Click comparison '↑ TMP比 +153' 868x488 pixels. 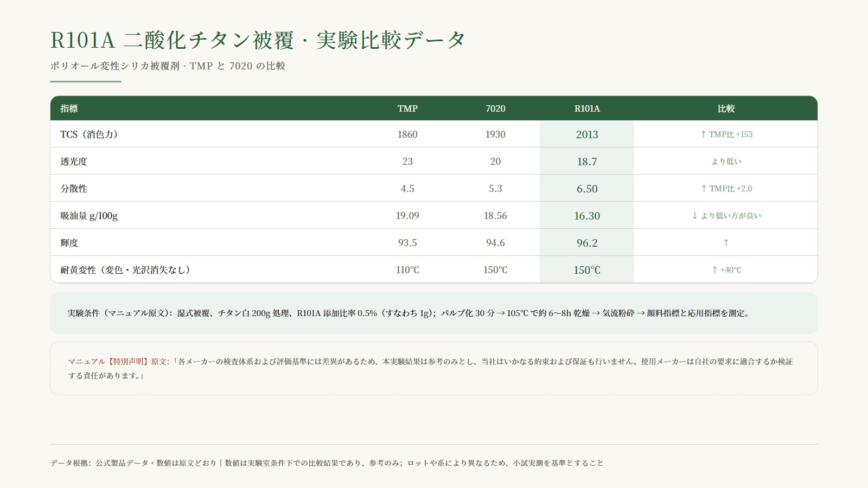(x=726, y=134)
